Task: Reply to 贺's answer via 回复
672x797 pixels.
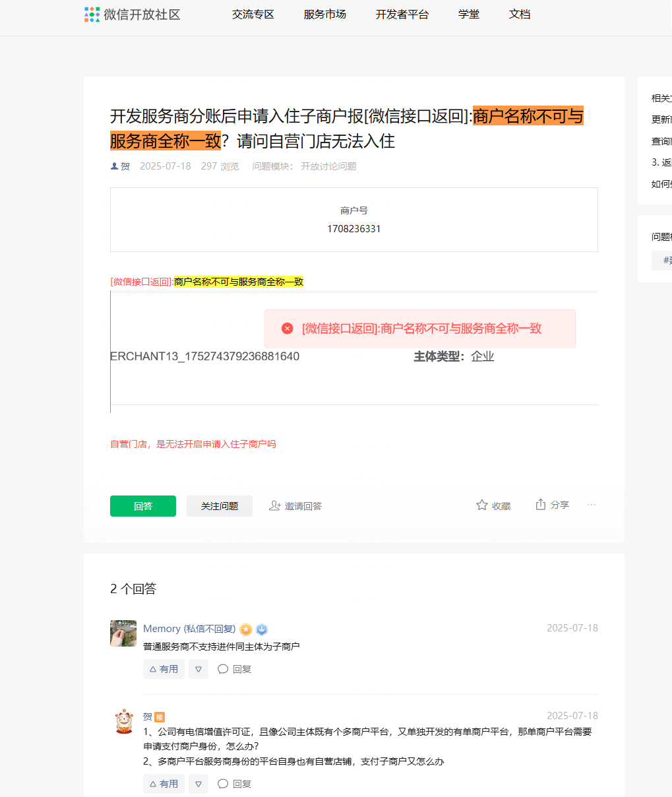Action: [x=235, y=784]
